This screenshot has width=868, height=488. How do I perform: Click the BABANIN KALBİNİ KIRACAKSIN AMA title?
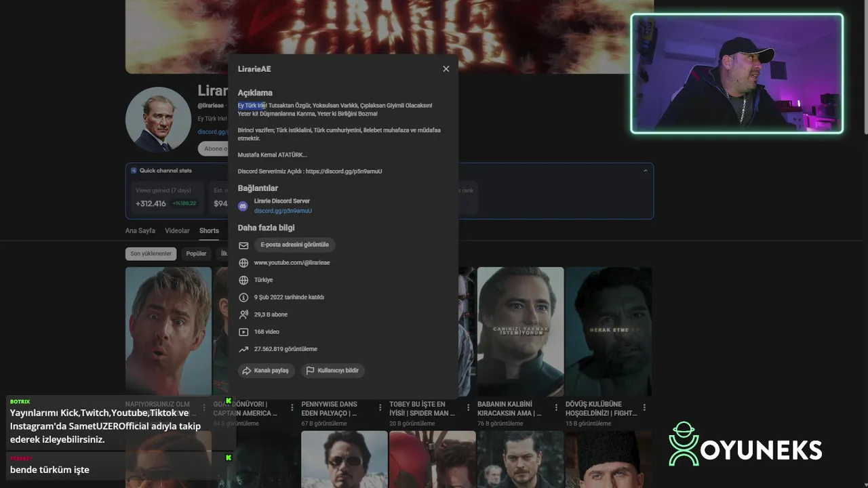pos(509,409)
